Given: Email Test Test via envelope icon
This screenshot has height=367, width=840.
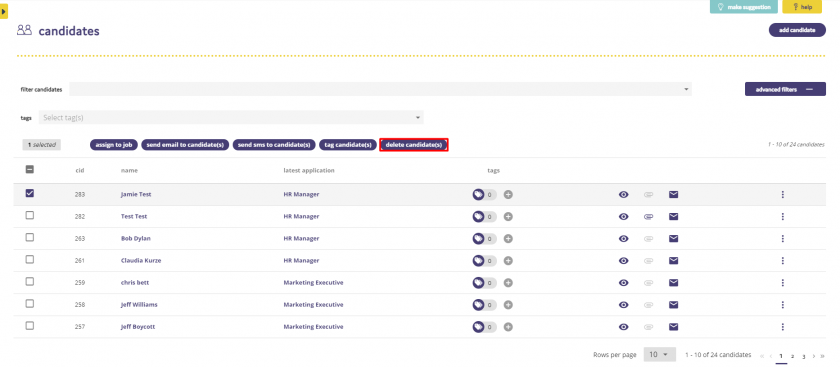Looking at the screenshot, I should coord(673,216).
